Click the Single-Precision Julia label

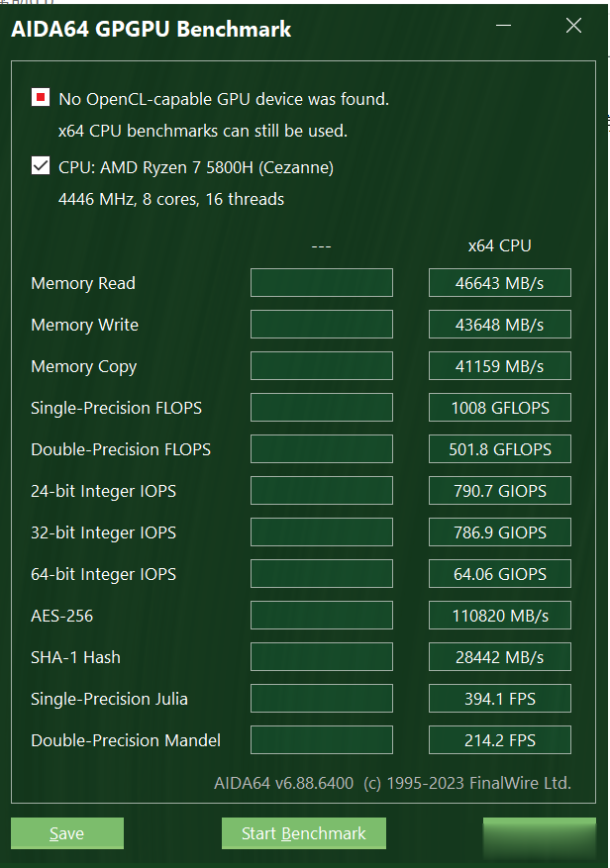click(x=109, y=698)
